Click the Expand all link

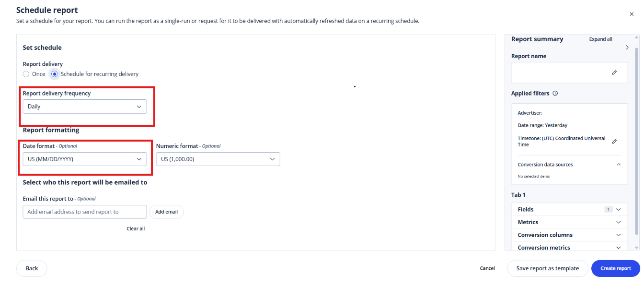(x=601, y=39)
